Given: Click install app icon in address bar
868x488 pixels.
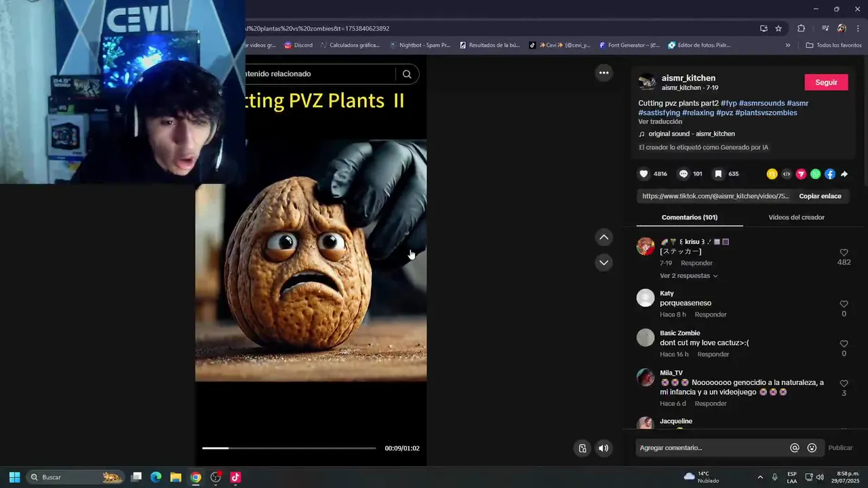Looking at the screenshot, I should pyautogui.click(x=764, y=28).
